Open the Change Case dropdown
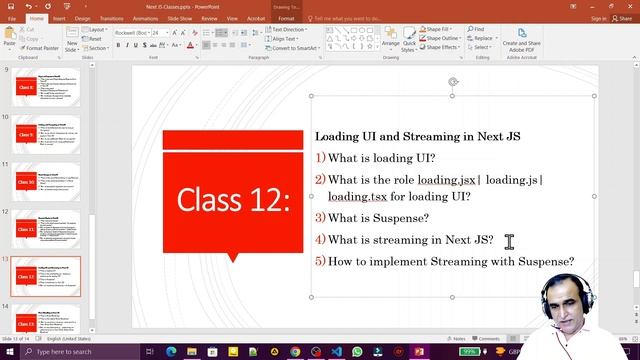The height and width of the screenshot is (360, 640). (x=176, y=45)
